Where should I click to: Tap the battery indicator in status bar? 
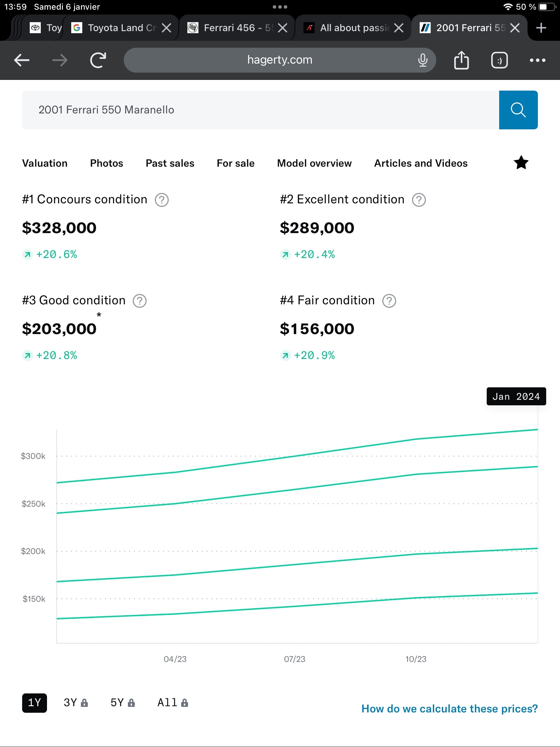coord(547,7)
